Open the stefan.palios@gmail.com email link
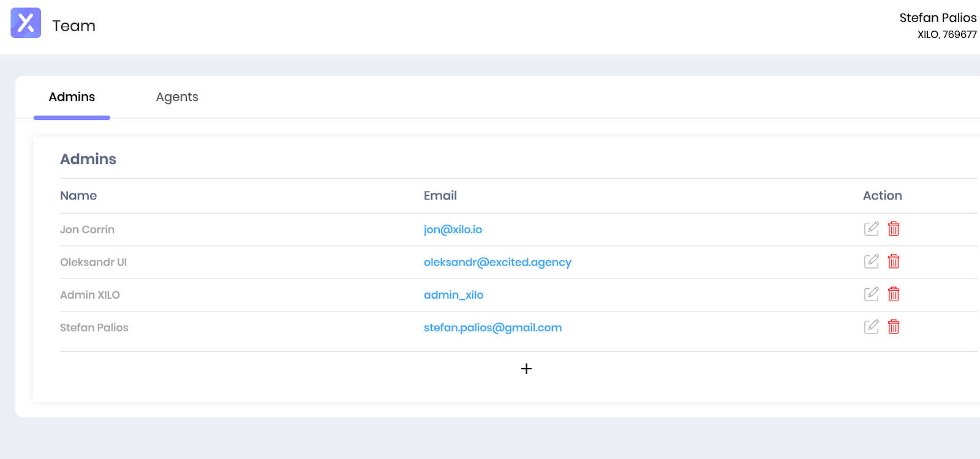980x459 pixels. (x=492, y=327)
